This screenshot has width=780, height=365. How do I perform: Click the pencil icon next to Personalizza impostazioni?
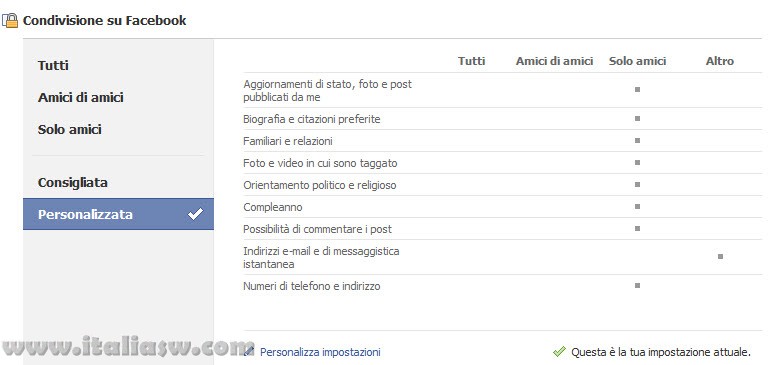pos(250,352)
